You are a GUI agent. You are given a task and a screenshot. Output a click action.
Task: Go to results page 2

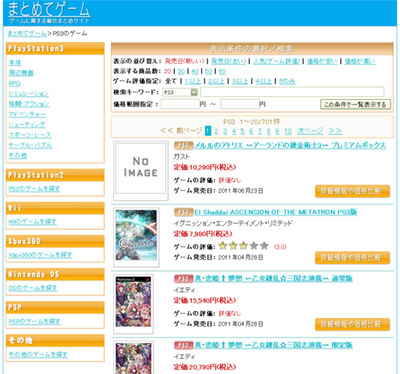(216, 131)
